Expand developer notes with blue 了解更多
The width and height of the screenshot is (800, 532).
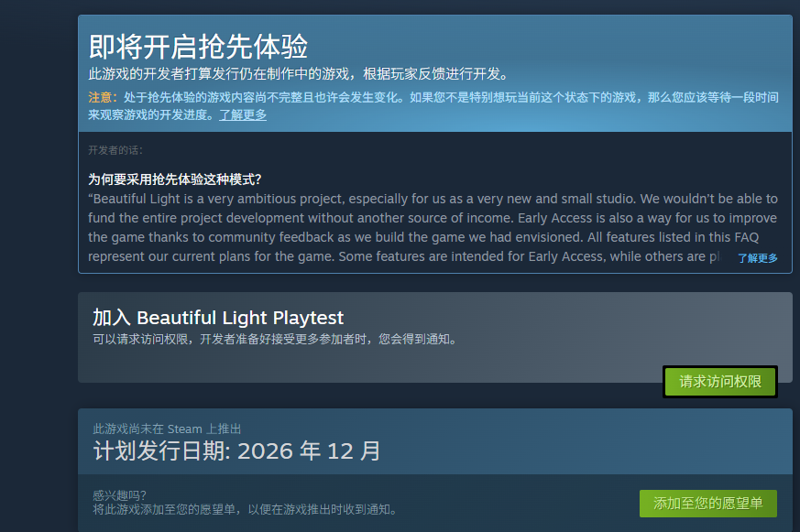(x=757, y=258)
